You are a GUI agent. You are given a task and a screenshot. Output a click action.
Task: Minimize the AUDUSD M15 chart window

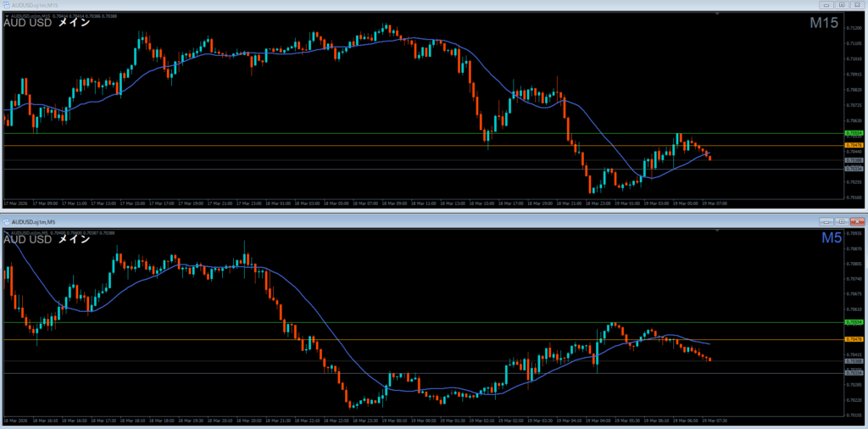[x=827, y=5]
